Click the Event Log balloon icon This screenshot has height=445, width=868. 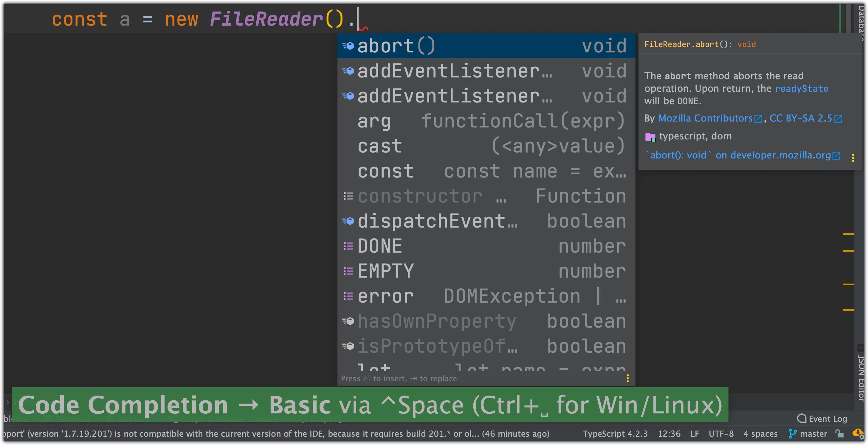click(x=802, y=418)
